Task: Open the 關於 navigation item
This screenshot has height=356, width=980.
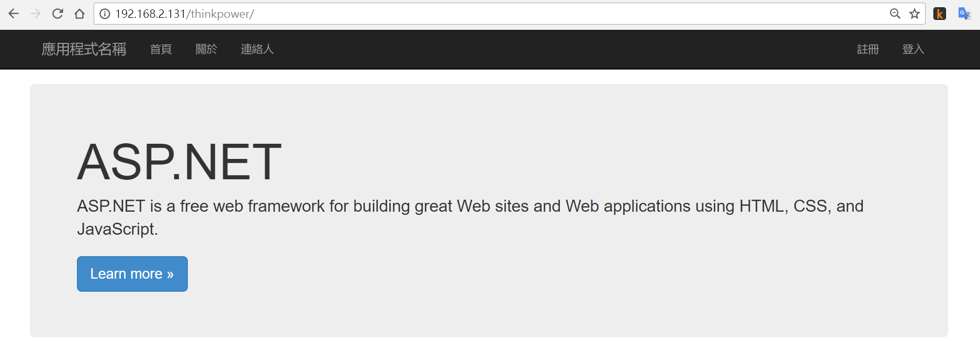Action: pos(206,49)
